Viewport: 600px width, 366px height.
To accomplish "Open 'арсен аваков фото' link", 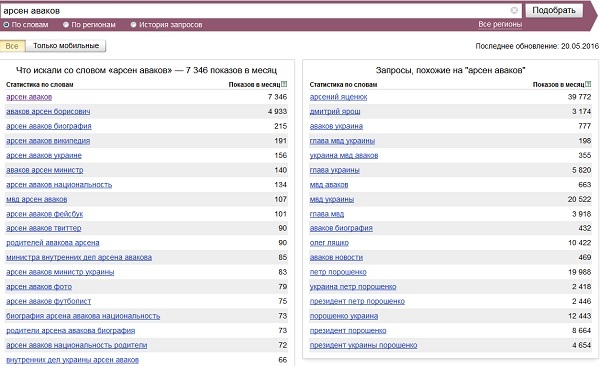I will [x=39, y=287].
